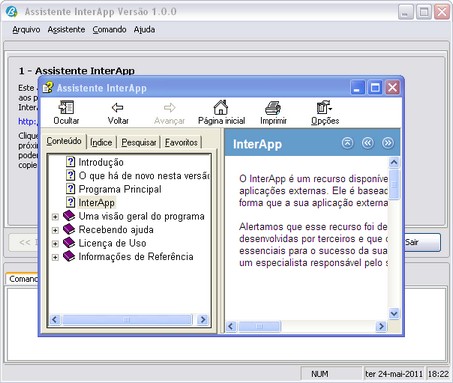Open the Assistente menu
The height and width of the screenshot is (383, 453).
[66, 30]
